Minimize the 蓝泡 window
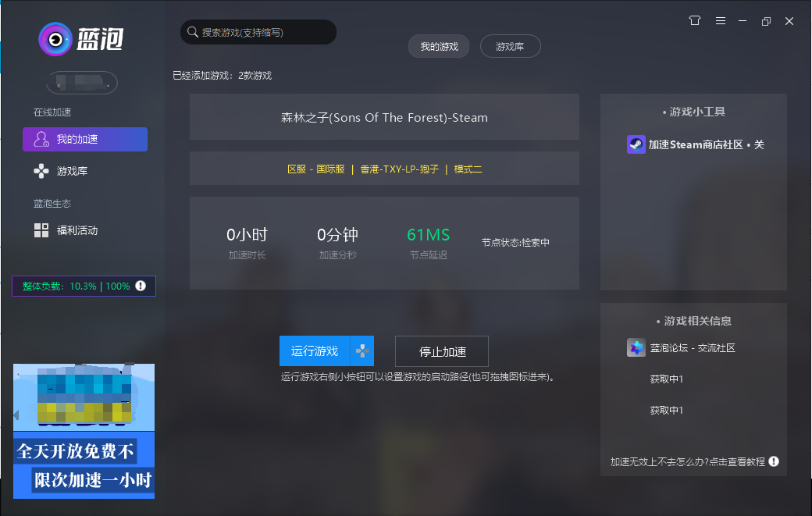 pos(743,21)
